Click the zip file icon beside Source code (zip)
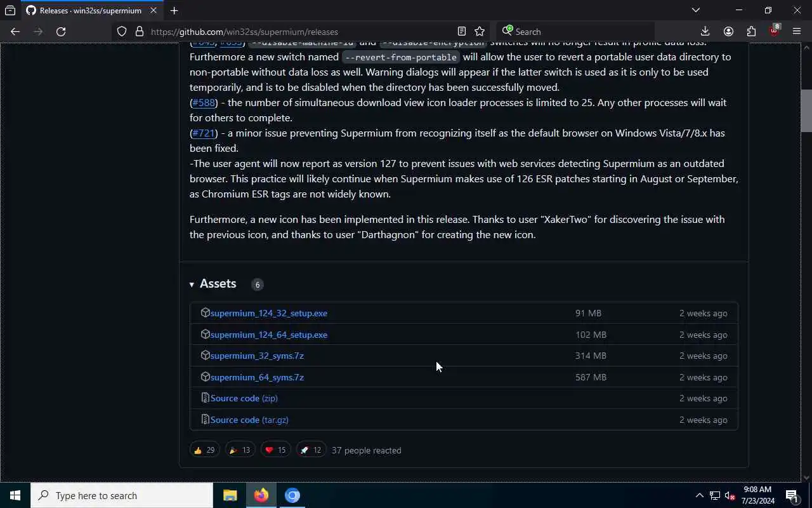812x508 pixels. coord(205,398)
